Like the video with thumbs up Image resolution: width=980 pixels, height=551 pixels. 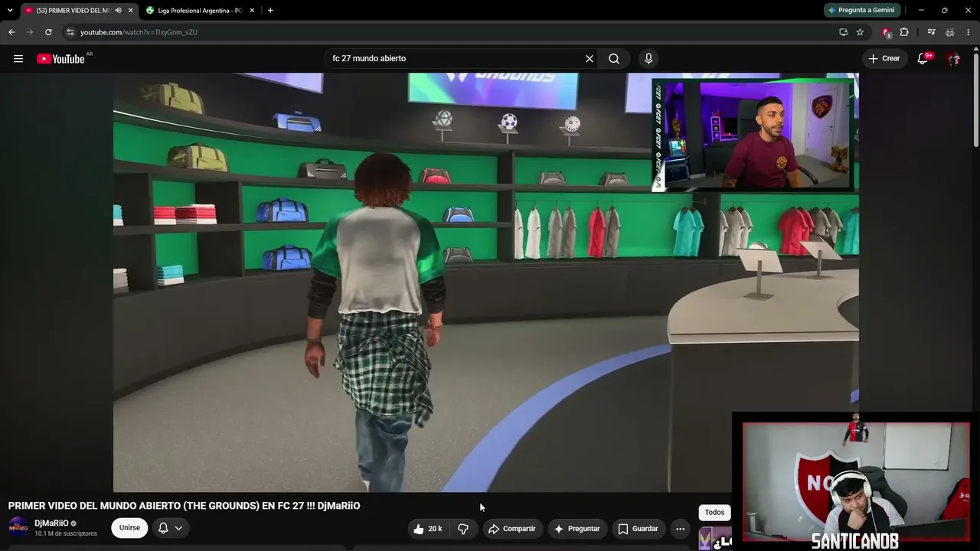(x=428, y=529)
